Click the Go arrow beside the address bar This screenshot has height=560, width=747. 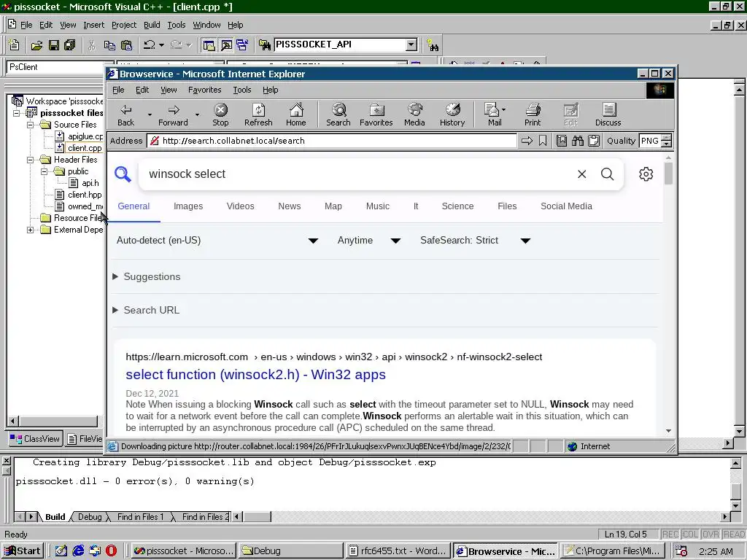click(x=527, y=141)
